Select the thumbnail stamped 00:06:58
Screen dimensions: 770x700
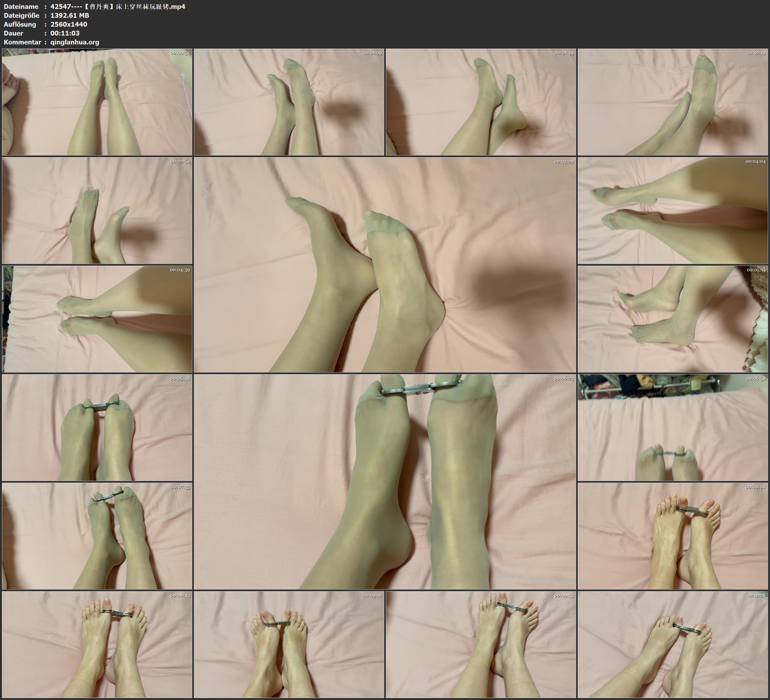tap(673, 427)
